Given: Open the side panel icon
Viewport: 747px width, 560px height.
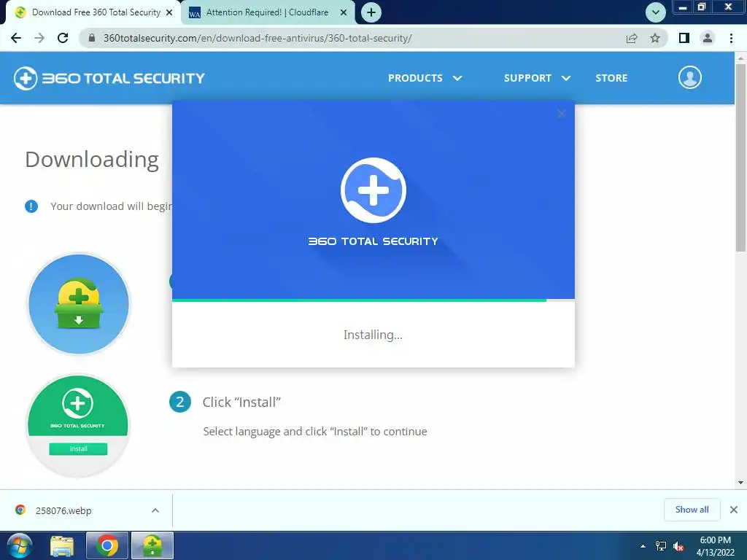Looking at the screenshot, I should tap(684, 38).
